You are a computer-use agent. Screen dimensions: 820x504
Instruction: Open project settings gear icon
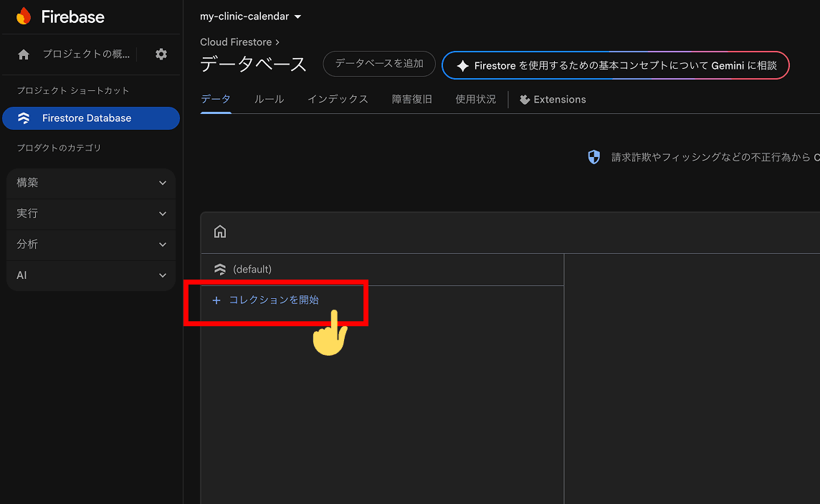(161, 54)
